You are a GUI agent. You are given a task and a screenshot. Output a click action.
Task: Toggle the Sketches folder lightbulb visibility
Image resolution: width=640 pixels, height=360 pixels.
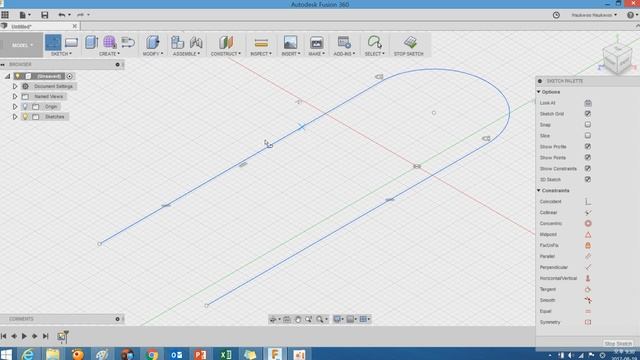tap(25, 117)
